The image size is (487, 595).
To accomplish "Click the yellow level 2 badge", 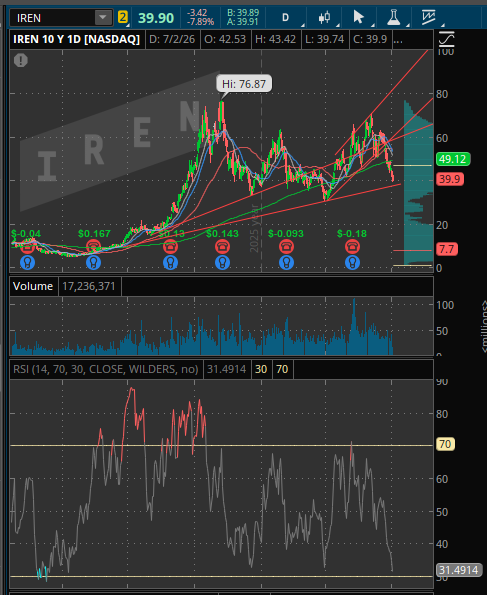I will click(x=123, y=17).
